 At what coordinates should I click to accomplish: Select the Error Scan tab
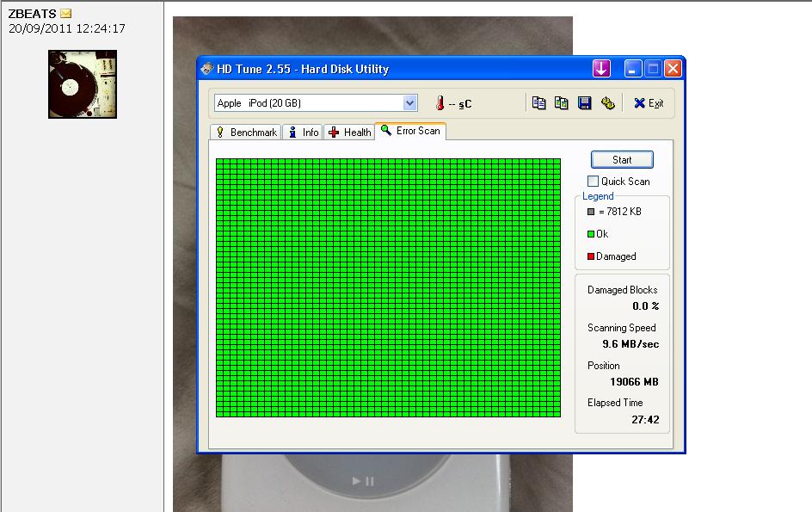click(410, 131)
